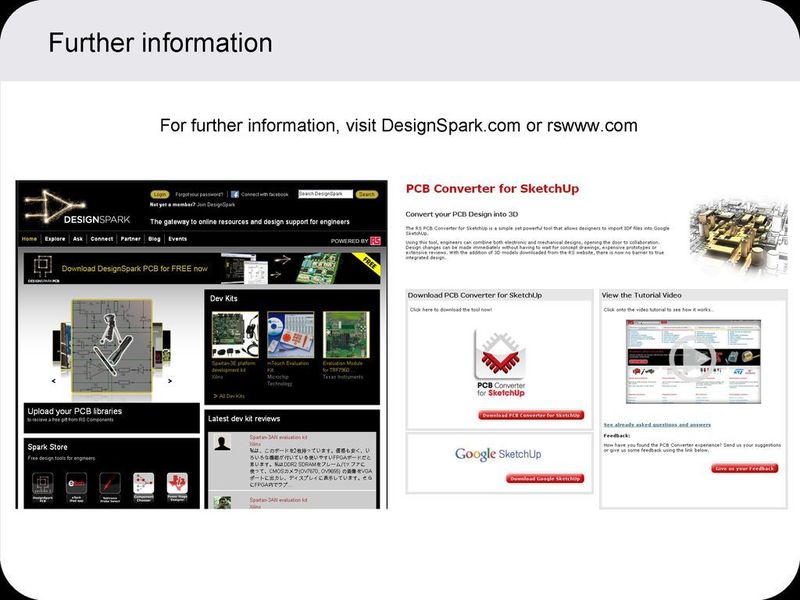Click the Download Google SketchUp button
The width and height of the screenshot is (800, 600).
tap(545, 479)
